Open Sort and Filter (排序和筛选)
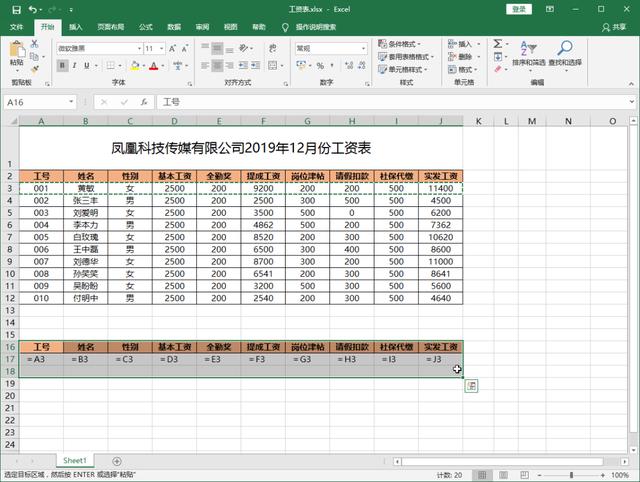The width and height of the screenshot is (640, 482). tap(529, 56)
